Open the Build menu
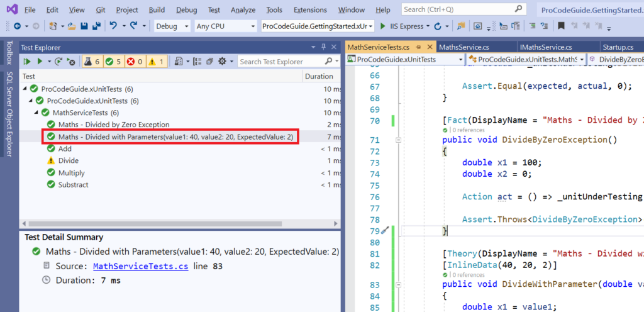 (x=157, y=9)
